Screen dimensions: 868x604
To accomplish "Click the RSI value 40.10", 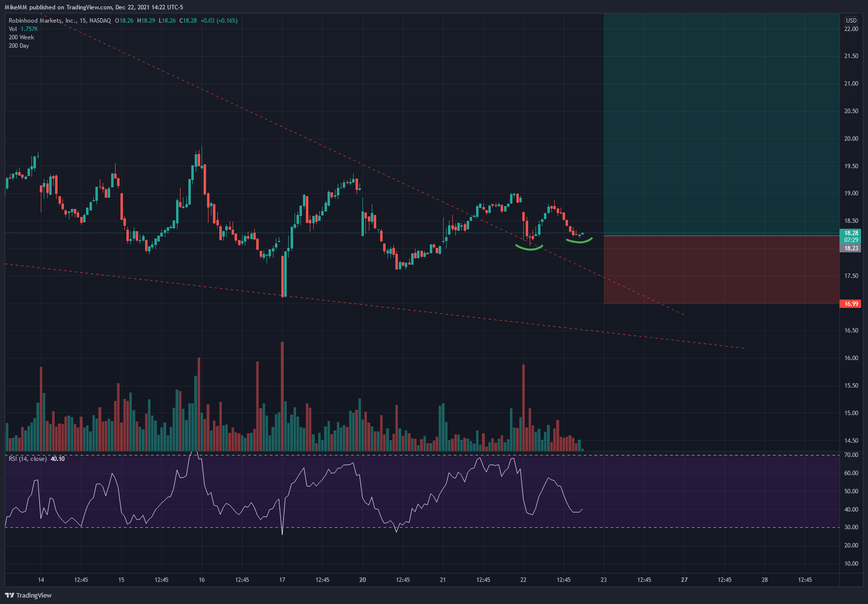I will coord(58,459).
